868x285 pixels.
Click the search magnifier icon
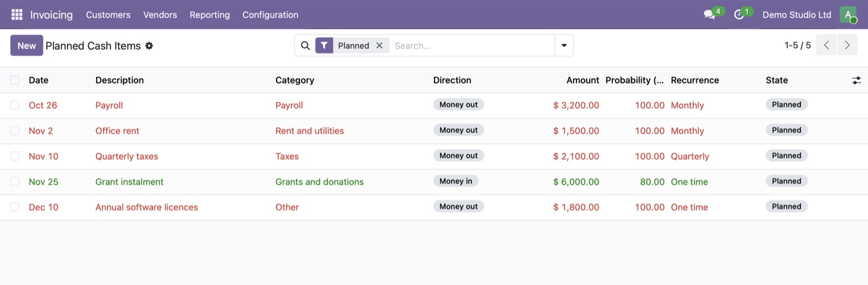pyautogui.click(x=305, y=45)
